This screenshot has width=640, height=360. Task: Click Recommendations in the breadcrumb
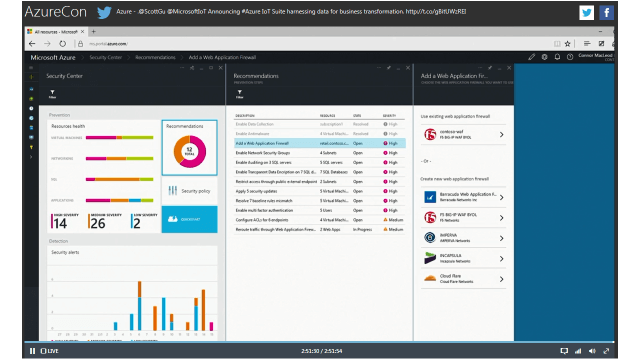pyautogui.click(x=155, y=58)
